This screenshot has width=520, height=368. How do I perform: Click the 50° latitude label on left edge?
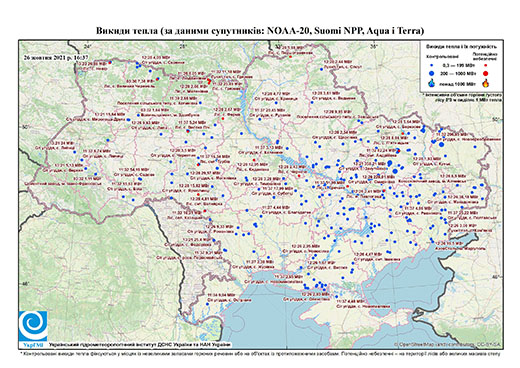point(24,127)
